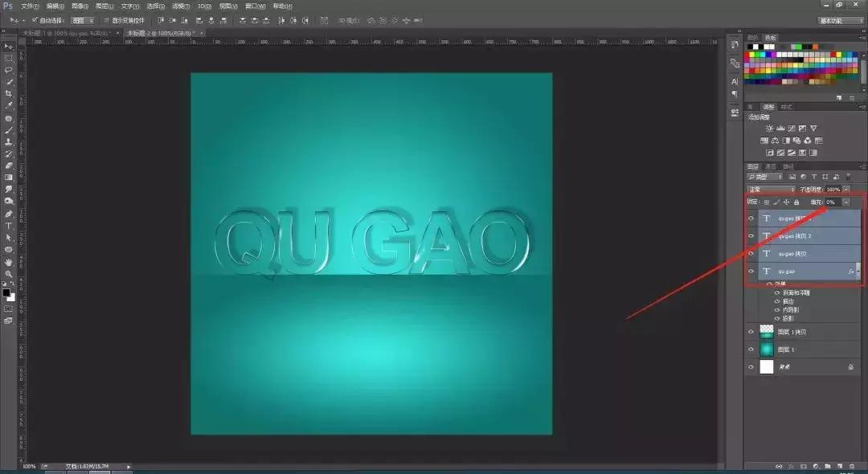Click the fill 0% input field
Image resolution: width=868 pixels, height=474 pixels.
[833, 202]
